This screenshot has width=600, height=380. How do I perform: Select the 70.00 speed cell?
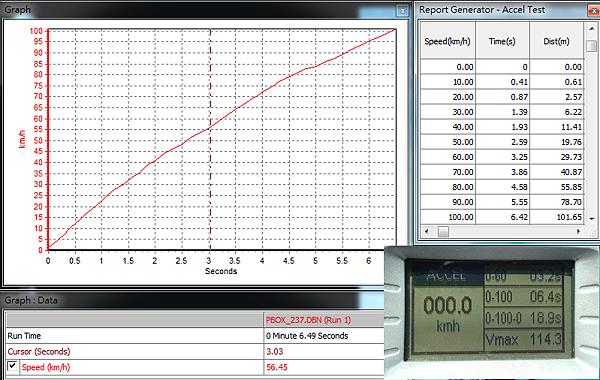(x=448, y=172)
